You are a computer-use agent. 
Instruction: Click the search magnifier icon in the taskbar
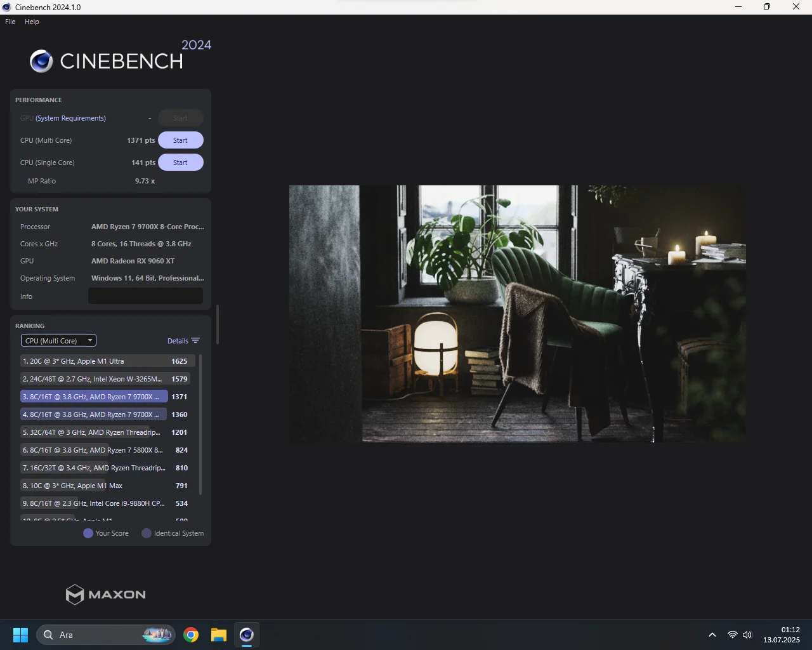[48, 635]
